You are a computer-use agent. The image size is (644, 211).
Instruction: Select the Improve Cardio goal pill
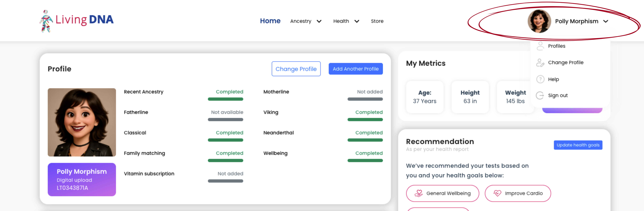point(518,193)
